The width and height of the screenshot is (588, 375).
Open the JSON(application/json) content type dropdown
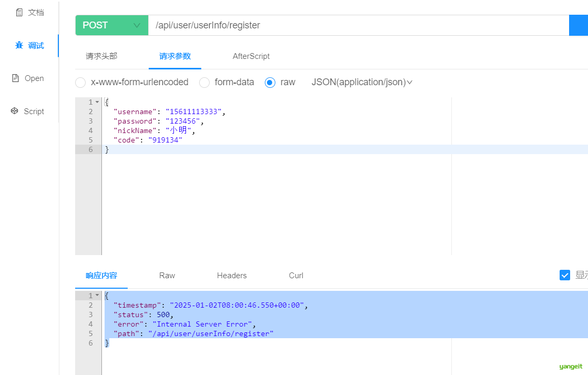coord(362,82)
